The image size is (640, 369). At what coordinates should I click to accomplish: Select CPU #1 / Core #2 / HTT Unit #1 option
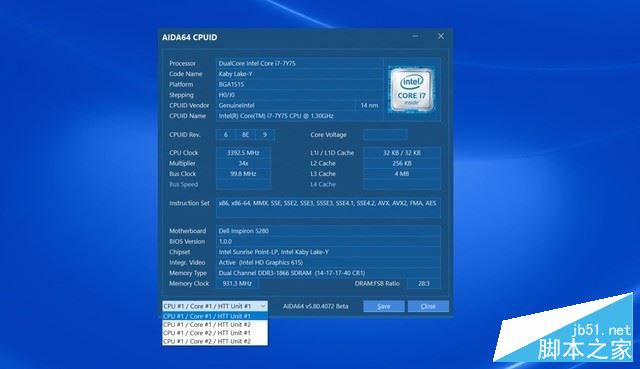215,333
